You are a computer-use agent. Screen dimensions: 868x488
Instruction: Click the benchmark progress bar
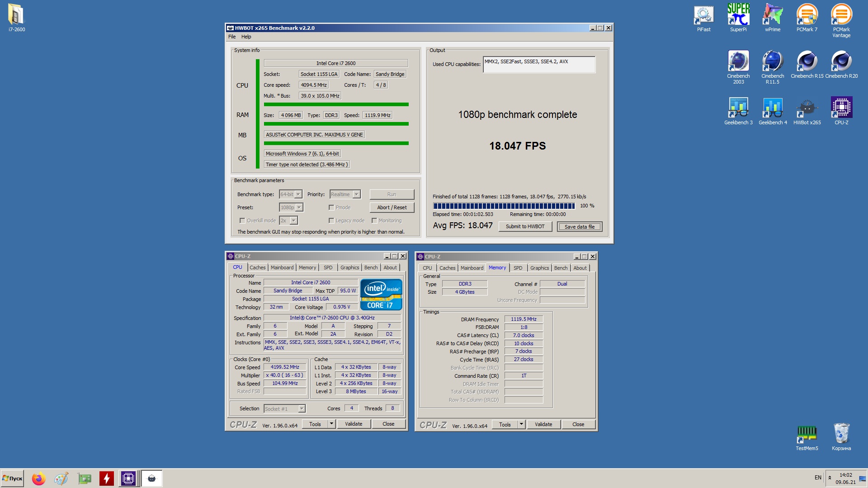504,206
